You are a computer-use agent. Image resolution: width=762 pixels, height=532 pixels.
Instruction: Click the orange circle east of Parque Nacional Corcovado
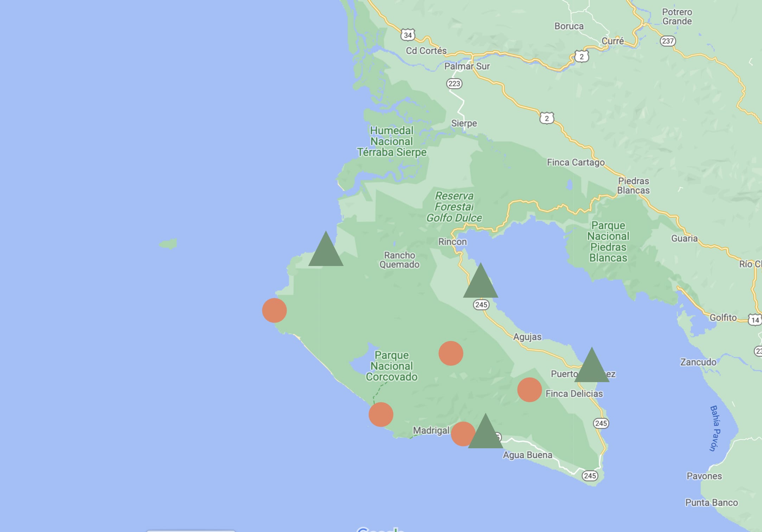[451, 353]
